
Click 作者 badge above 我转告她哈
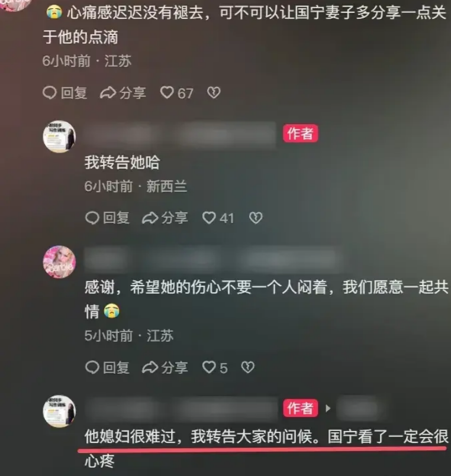coord(300,133)
